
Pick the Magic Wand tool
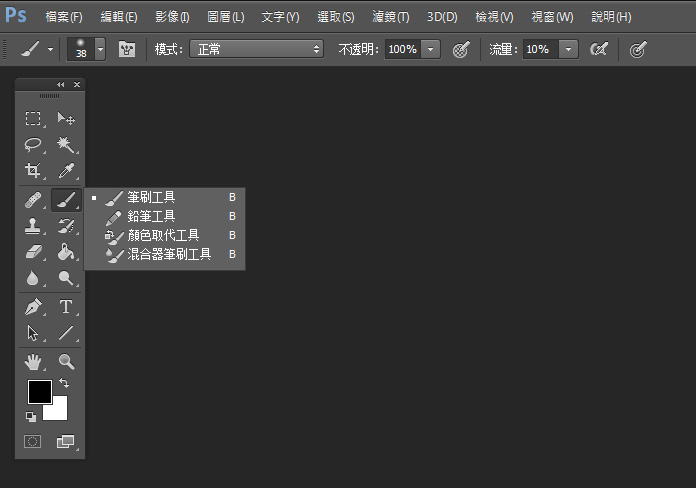66,145
